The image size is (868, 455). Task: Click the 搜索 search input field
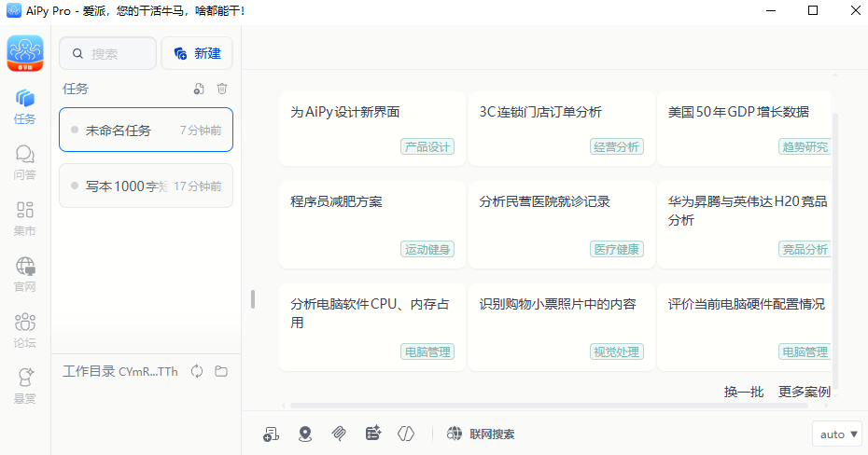108,54
